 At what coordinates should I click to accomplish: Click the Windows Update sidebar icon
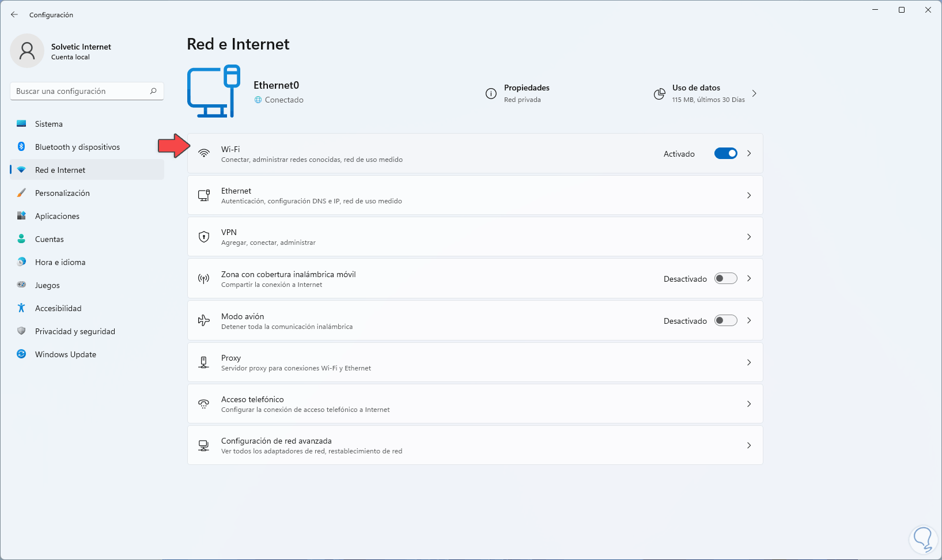(x=21, y=354)
